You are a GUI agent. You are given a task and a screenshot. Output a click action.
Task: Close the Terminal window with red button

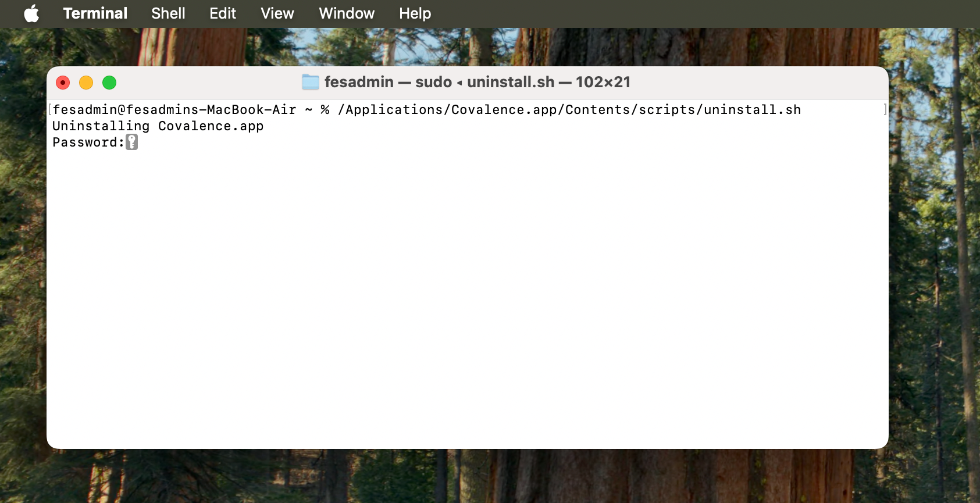click(63, 83)
